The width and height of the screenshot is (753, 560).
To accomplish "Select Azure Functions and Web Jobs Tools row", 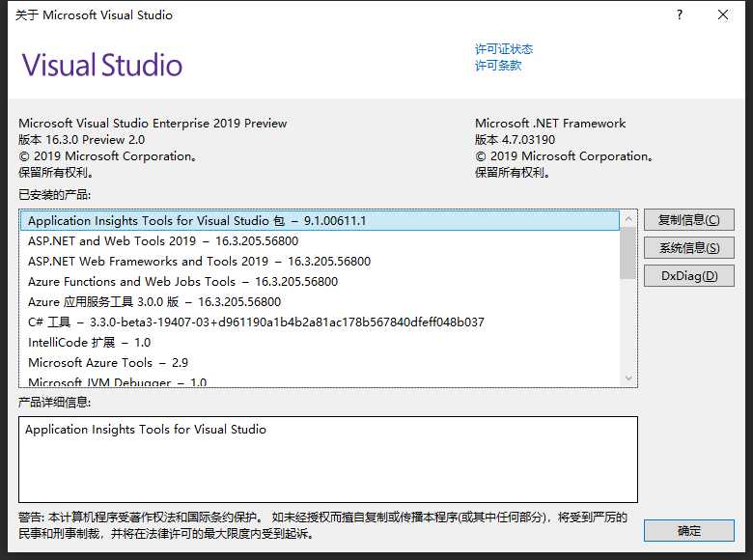I will pos(320,281).
